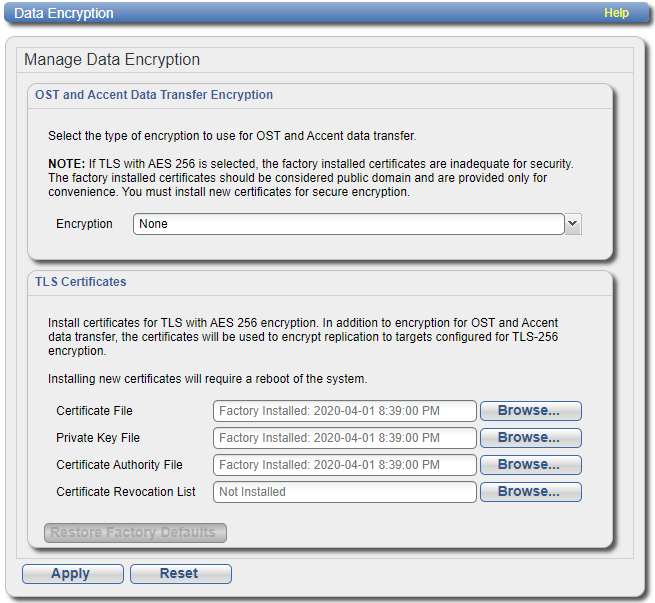
Task: Click the TLS Certificates section header
Action: tap(81, 282)
